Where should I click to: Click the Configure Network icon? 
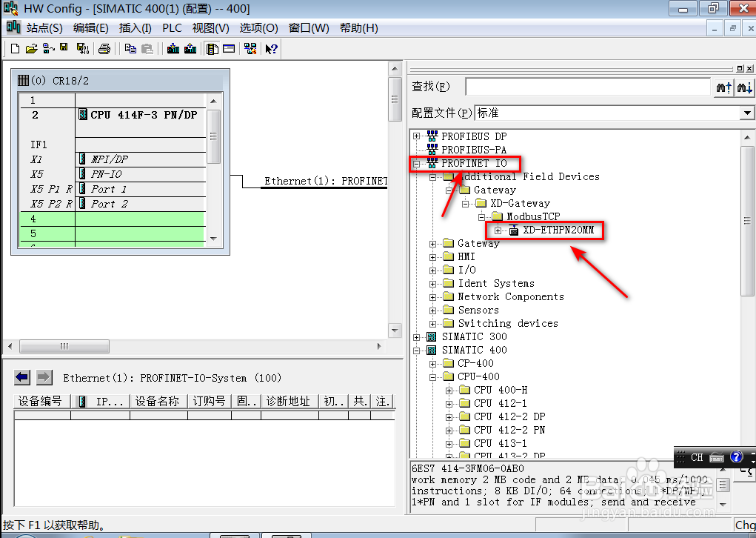tap(250, 49)
